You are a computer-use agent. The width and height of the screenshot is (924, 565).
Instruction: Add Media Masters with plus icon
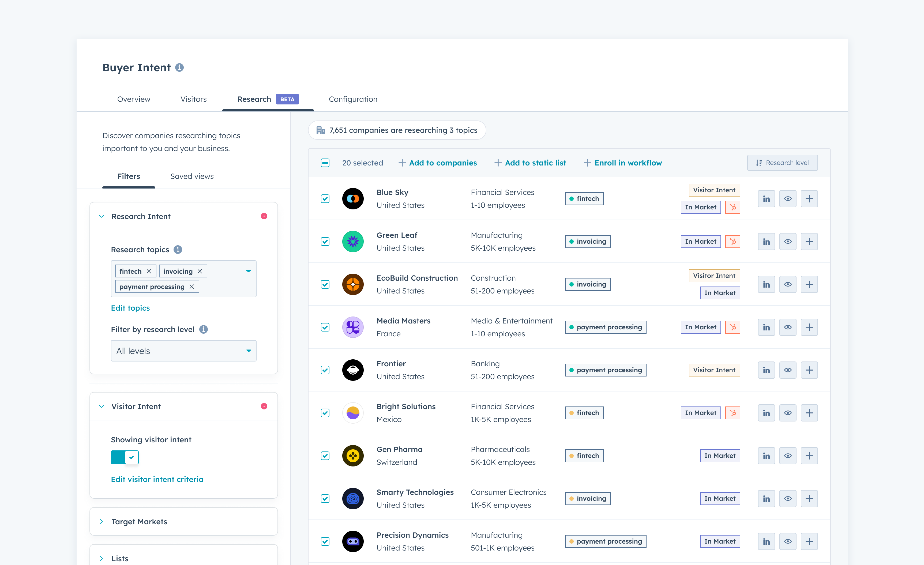pyautogui.click(x=809, y=327)
